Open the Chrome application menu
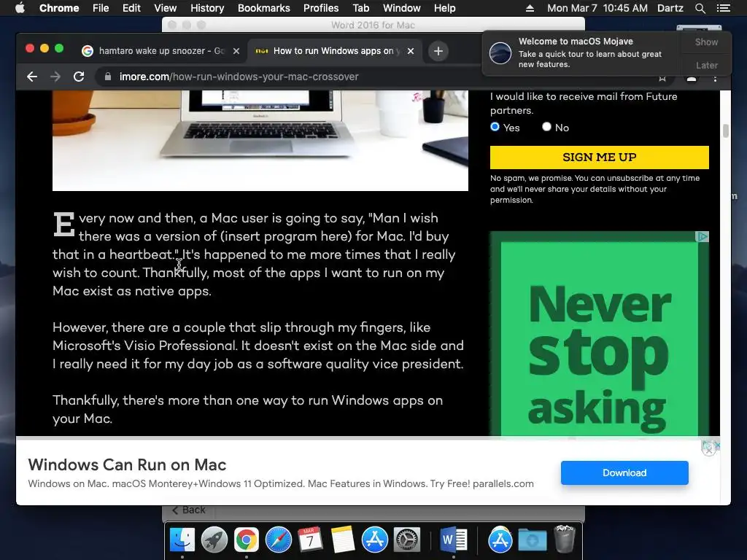 [x=59, y=8]
